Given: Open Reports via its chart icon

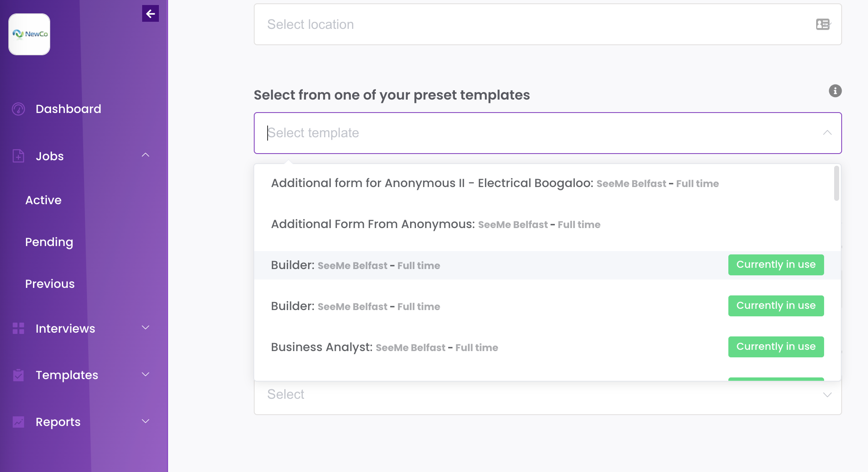Looking at the screenshot, I should 18,422.
